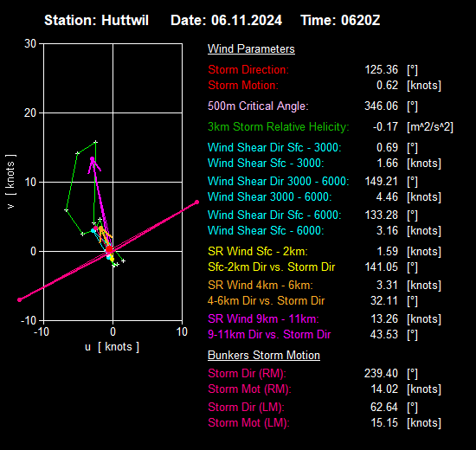Click the Storm Dir (RM) value 239.40

(x=381, y=373)
